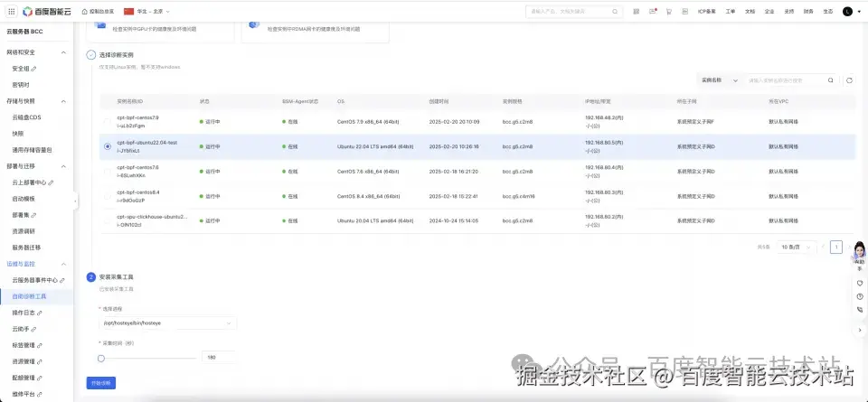Open the 10 条/页 page size dropdown

click(x=796, y=248)
